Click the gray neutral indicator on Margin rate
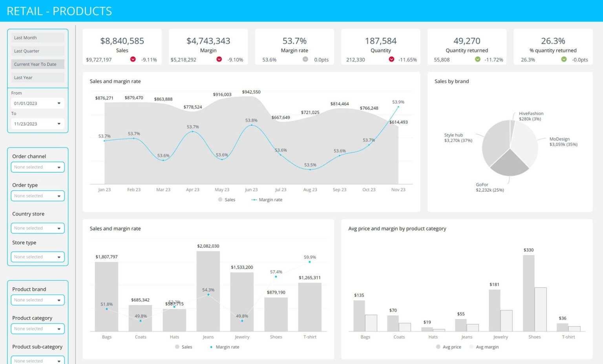 [305, 60]
